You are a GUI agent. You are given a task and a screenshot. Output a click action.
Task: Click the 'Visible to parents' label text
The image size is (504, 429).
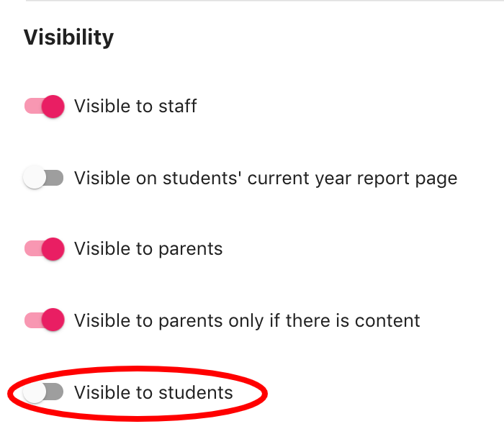coord(148,249)
